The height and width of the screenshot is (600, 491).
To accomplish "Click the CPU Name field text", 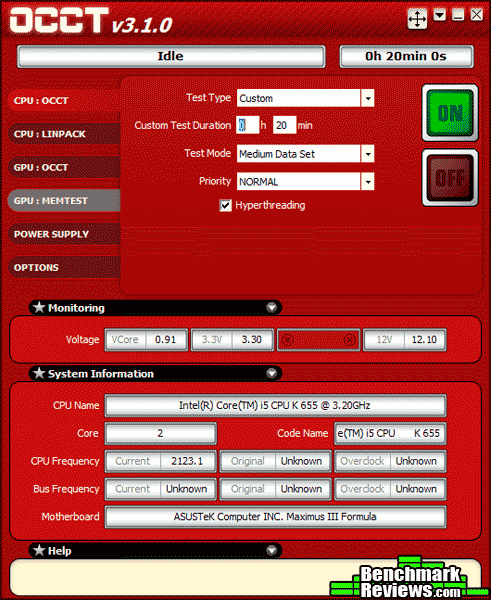I will (275, 406).
